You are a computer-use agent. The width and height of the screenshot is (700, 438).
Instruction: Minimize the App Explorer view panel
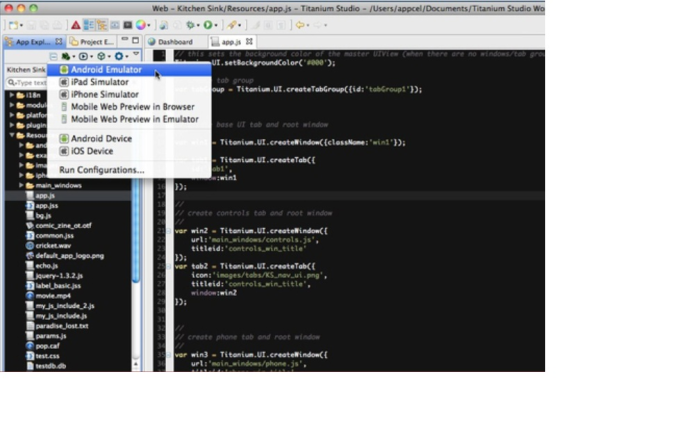125,40
